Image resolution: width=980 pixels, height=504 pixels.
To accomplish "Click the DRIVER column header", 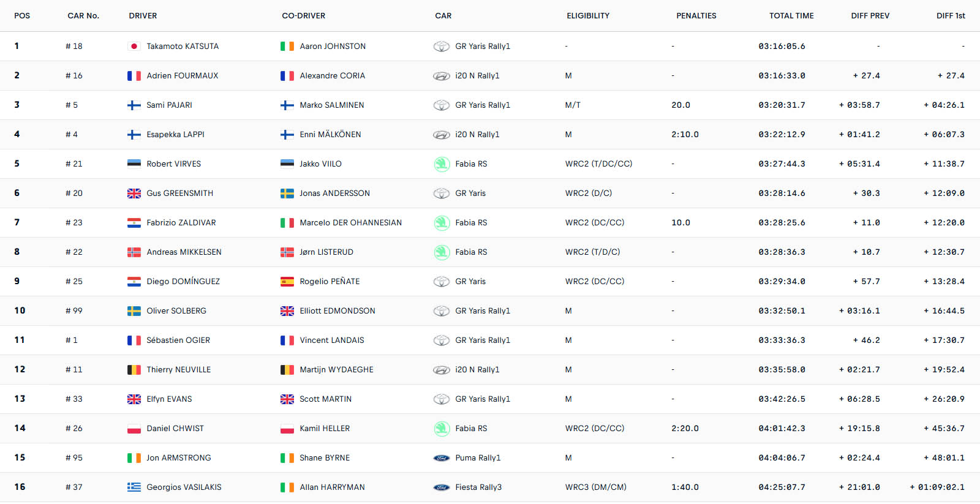I will click(x=143, y=16).
